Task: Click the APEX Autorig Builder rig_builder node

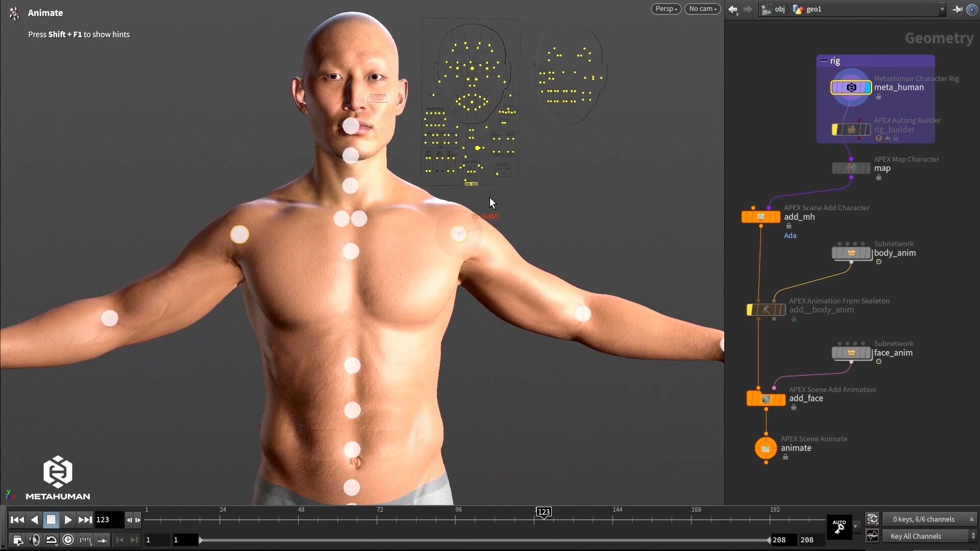Action: point(851,129)
